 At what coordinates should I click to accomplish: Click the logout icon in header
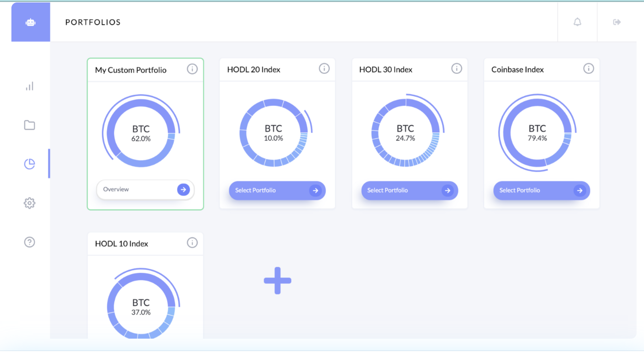[x=617, y=22]
